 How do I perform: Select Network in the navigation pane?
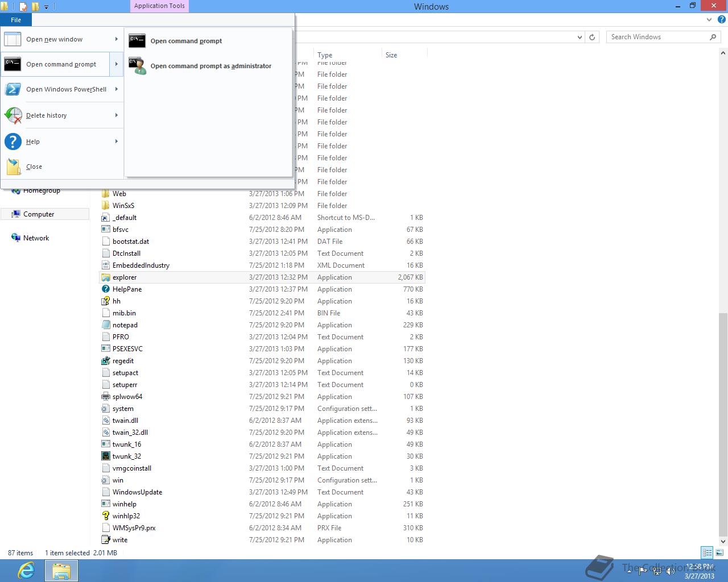point(36,238)
